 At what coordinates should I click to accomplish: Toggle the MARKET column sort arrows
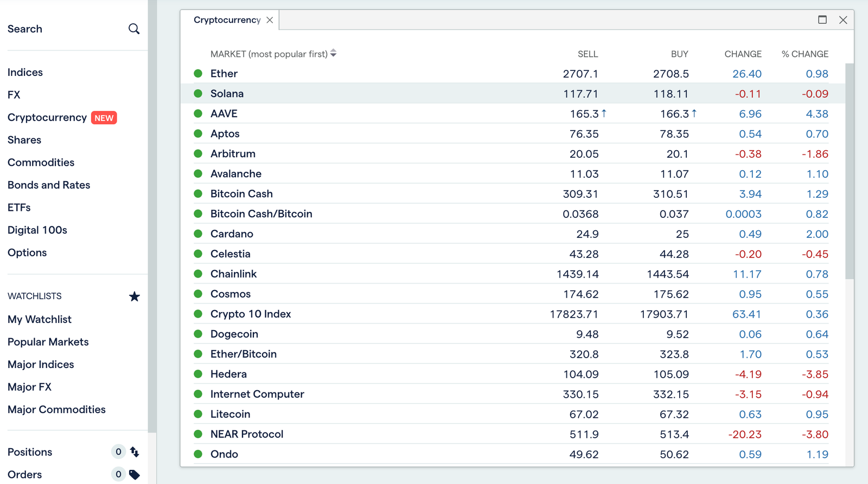(333, 53)
